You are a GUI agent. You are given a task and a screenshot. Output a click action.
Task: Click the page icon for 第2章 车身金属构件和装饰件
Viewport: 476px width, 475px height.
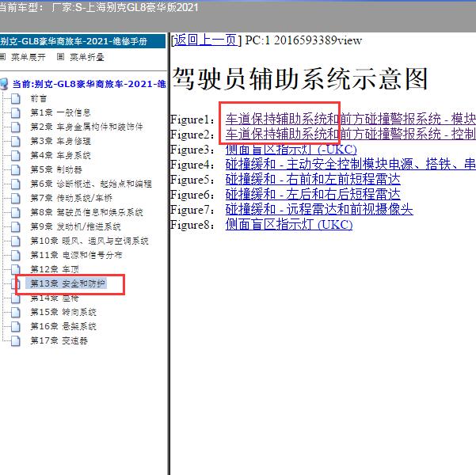[x=16, y=127]
